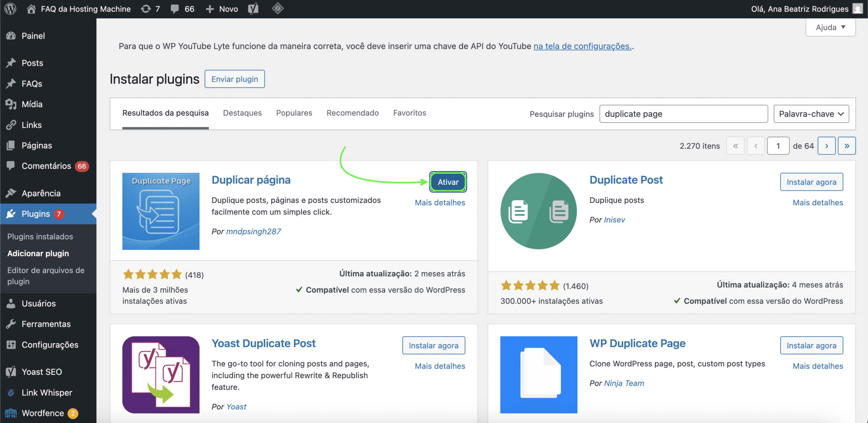The width and height of the screenshot is (868, 423).
Task: Open Adicionar plugin submenu item
Action: pyautogui.click(x=38, y=254)
